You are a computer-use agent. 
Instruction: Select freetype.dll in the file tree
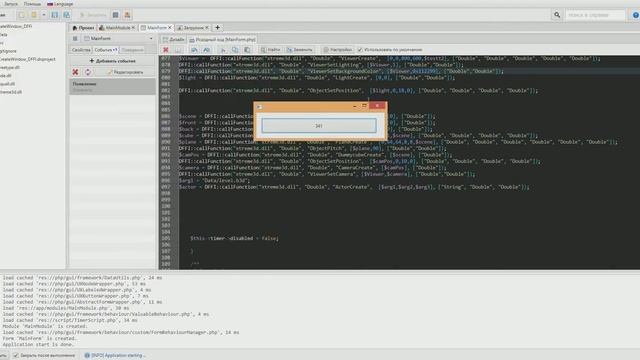[x=10, y=67]
